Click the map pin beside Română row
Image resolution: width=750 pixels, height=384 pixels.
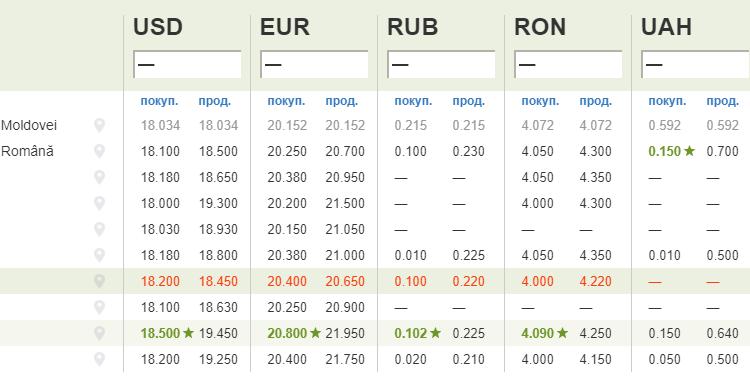99,152
